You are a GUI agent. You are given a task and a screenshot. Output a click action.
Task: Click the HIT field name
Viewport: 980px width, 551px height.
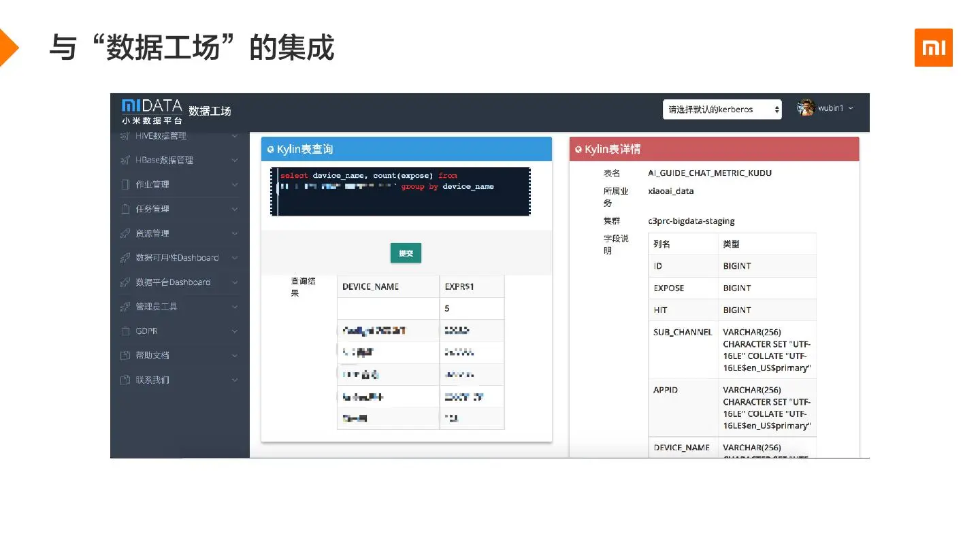point(660,310)
